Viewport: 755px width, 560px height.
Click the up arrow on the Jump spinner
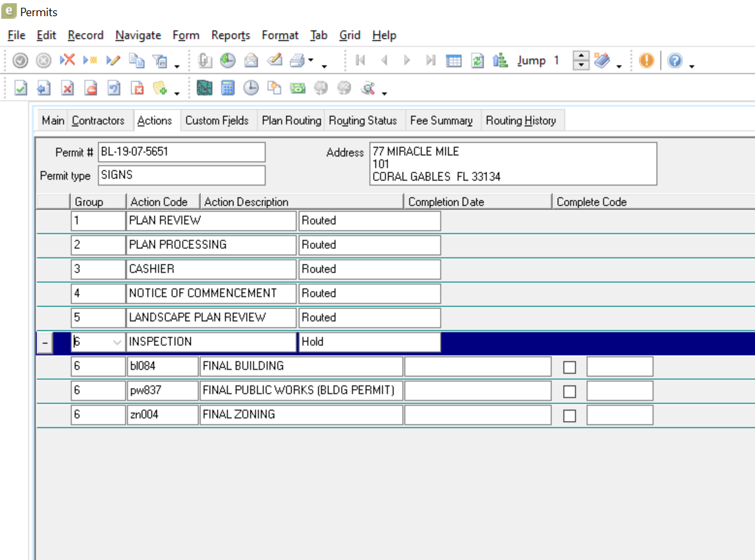pyautogui.click(x=582, y=57)
